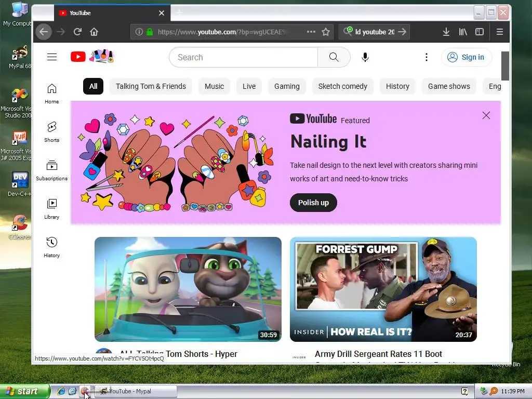Click inside the YouTube Search field
Screen dimensions: 532x399
244,57
